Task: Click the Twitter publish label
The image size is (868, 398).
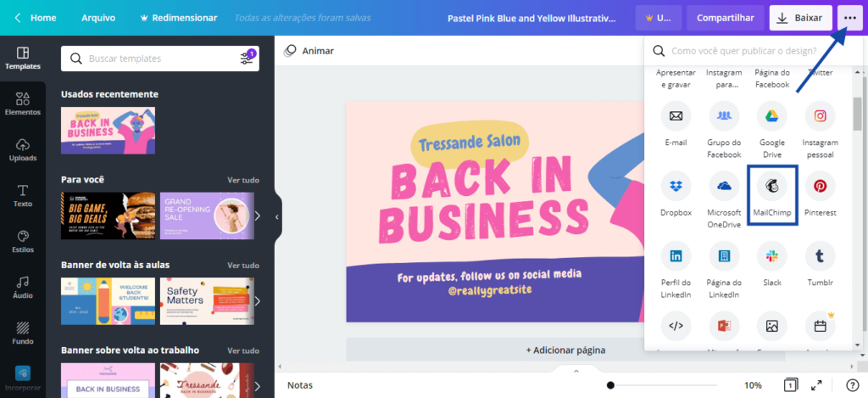Action: (x=820, y=73)
